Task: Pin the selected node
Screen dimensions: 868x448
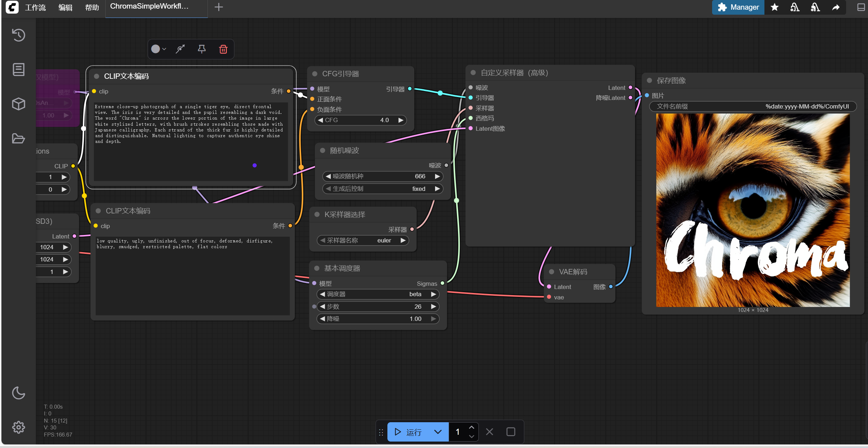Action: pyautogui.click(x=202, y=49)
